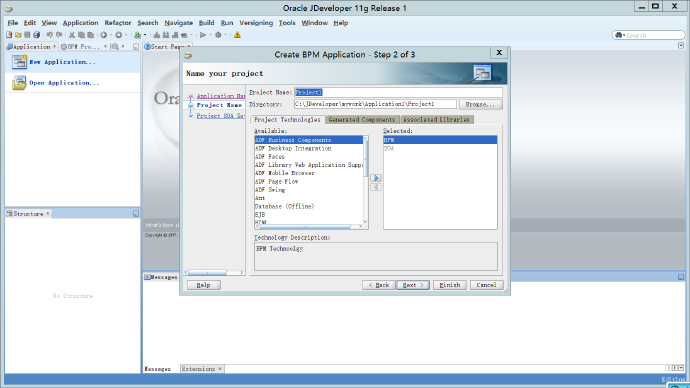The width and height of the screenshot is (690, 388).
Task: Click the green Refresh application icon
Action: (137, 35)
